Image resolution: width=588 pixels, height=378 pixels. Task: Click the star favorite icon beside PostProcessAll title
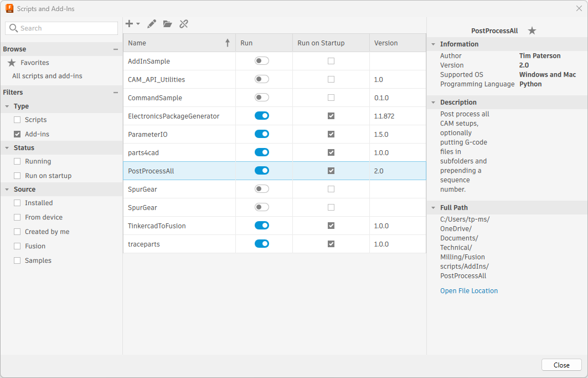[x=532, y=31]
